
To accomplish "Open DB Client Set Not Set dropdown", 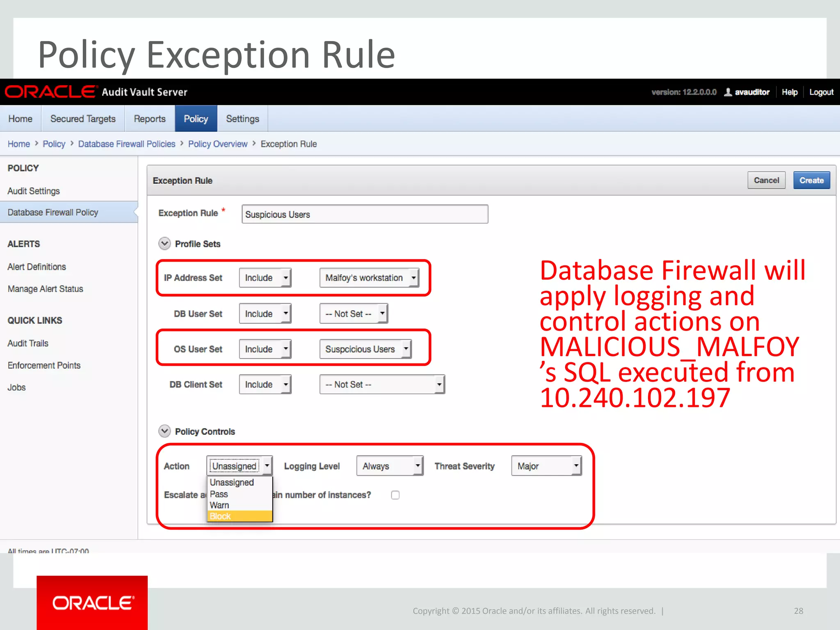I will pyautogui.click(x=382, y=384).
